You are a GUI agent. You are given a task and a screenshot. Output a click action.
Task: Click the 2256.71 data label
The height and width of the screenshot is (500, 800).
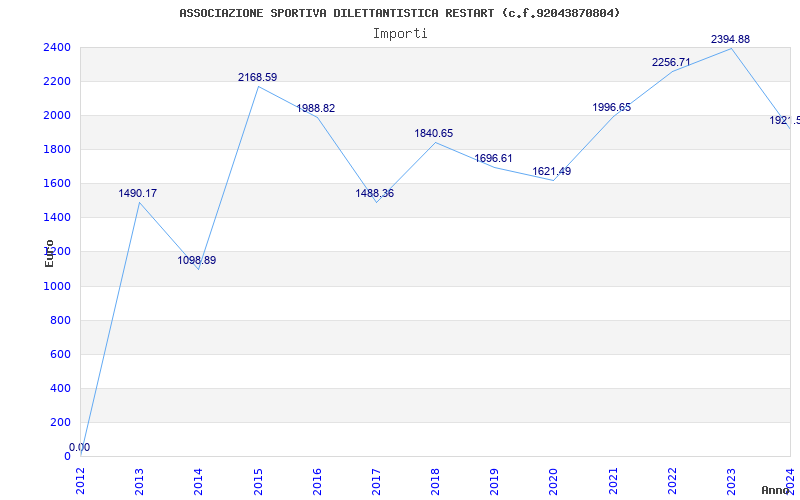tap(671, 62)
